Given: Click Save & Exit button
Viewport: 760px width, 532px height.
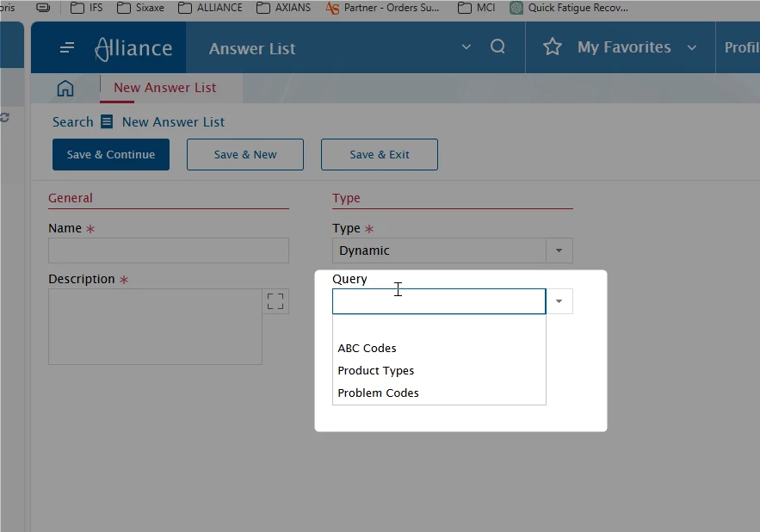Looking at the screenshot, I should 380,155.
